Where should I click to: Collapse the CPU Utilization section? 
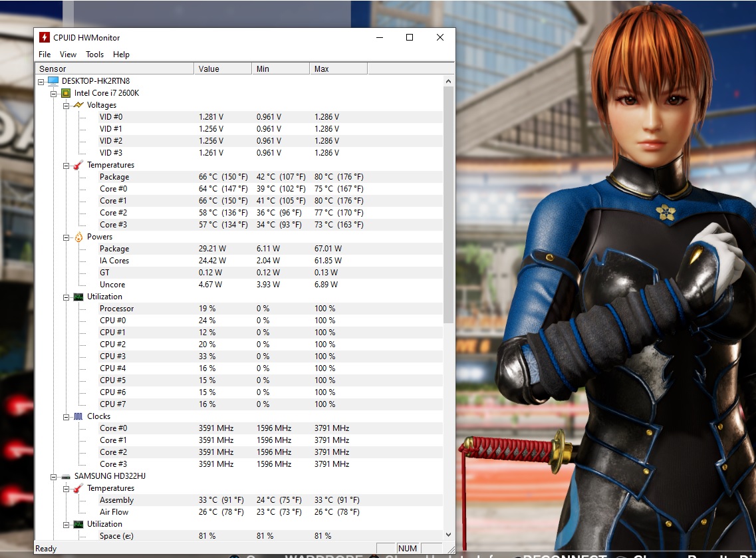[x=66, y=297]
